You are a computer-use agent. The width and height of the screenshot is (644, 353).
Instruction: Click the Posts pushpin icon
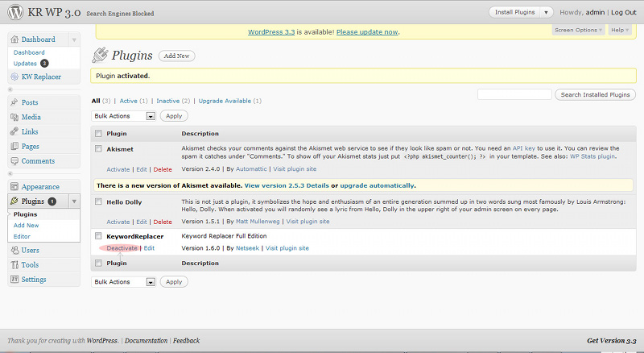point(14,102)
